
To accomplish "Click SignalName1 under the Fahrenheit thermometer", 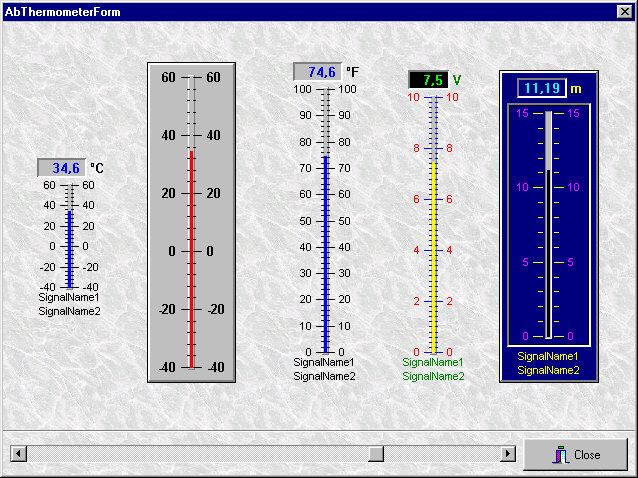I will tap(324, 362).
